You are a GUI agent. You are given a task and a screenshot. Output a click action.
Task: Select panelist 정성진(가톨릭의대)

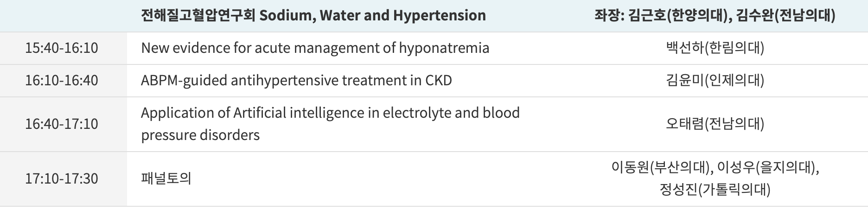click(x=715, y=189)
